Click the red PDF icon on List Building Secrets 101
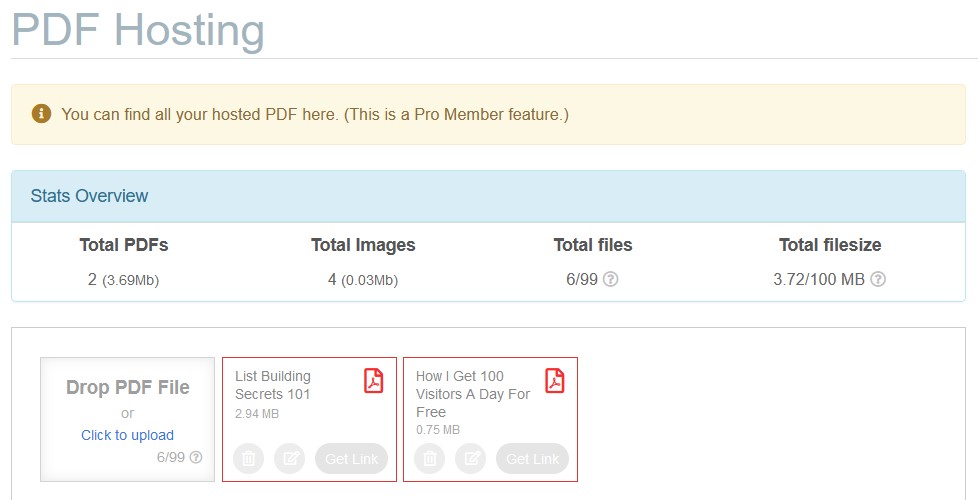The image size is (978, 500). (374, 380)
